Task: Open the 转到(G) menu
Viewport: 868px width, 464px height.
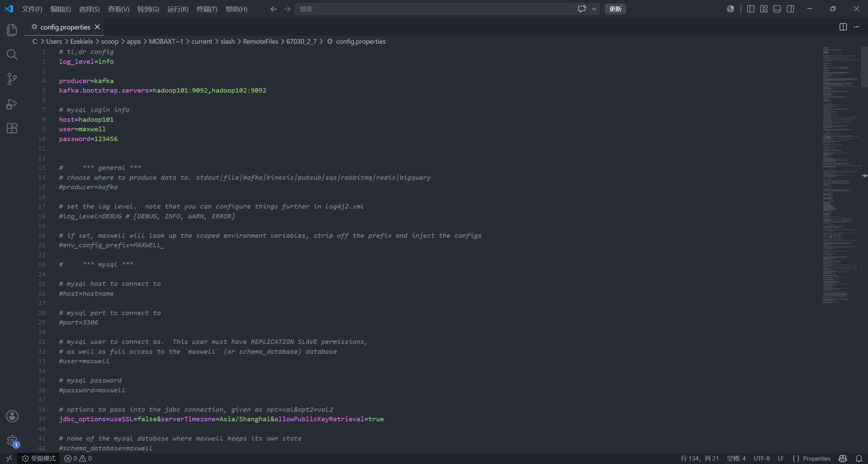Action: 148,9
